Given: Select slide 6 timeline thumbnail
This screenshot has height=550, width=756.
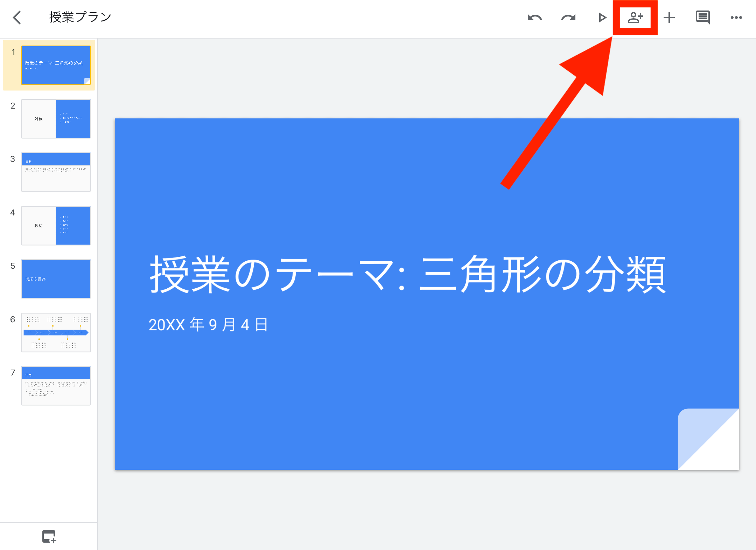Looking at the screenshot, I should click(56, 332).
